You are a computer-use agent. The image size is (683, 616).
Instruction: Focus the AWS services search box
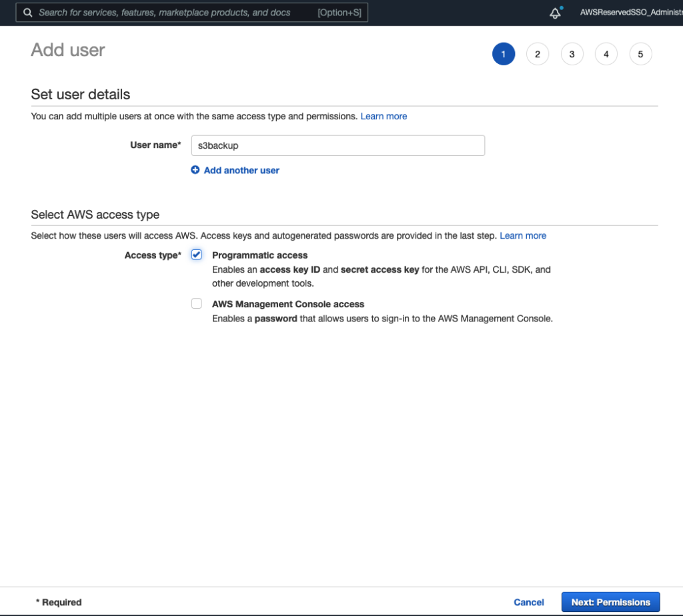click(191, 13)
